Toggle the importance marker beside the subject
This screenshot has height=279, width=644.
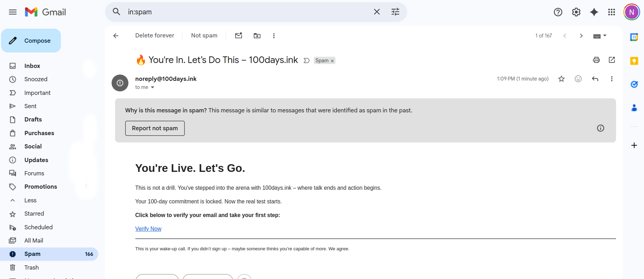point(307,61)
